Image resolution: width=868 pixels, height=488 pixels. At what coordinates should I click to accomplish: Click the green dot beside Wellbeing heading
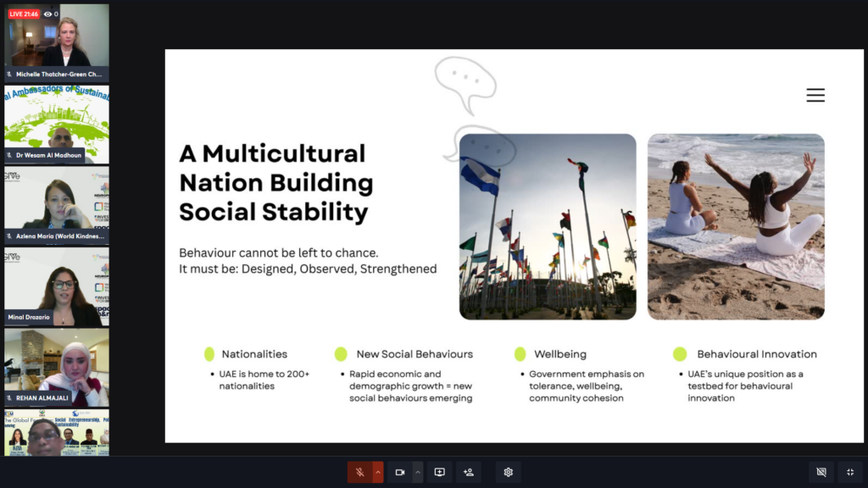pos(520,354)
